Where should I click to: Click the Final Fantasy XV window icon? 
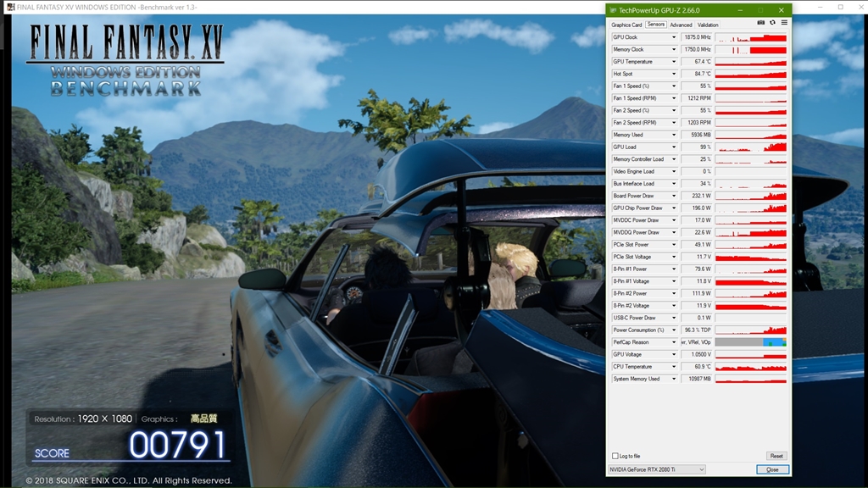pos(10,7)
